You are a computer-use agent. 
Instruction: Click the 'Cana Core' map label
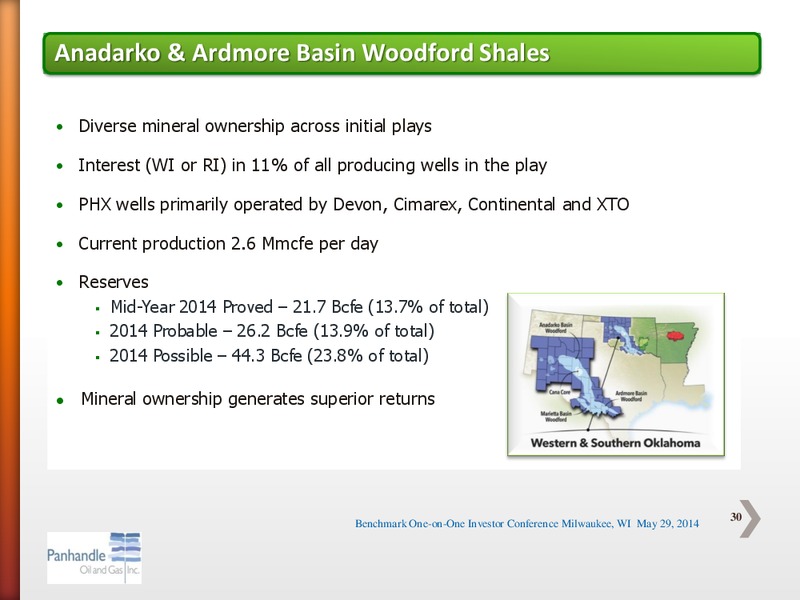pos(559,392)
